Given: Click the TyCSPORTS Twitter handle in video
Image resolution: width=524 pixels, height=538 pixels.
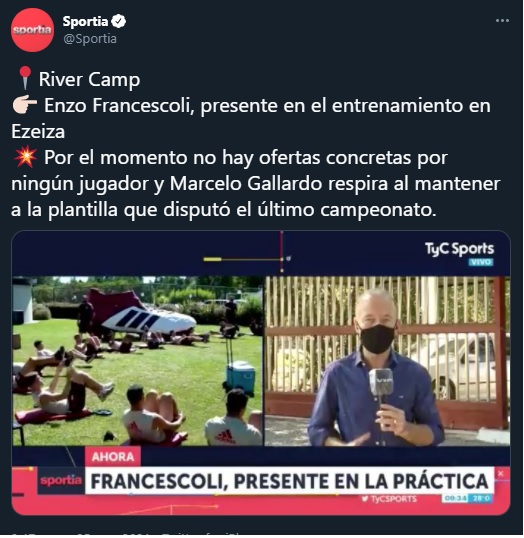Looking at the screenshot, I should tap(389, 499).
